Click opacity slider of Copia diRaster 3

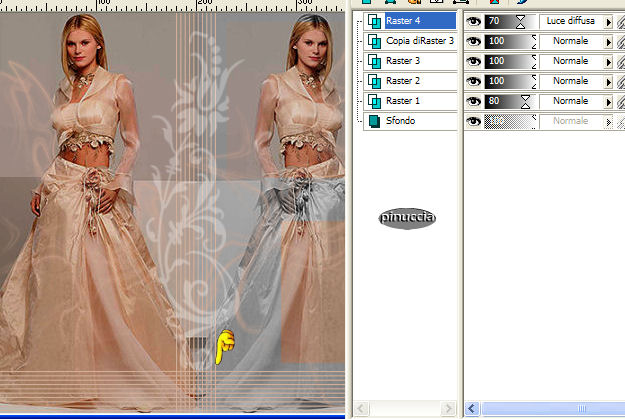(510, 41)
